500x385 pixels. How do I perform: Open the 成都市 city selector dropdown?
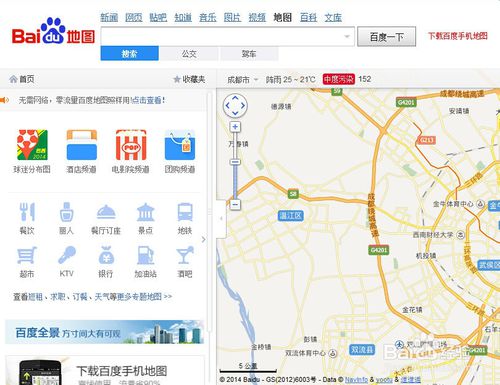[242, 80]
